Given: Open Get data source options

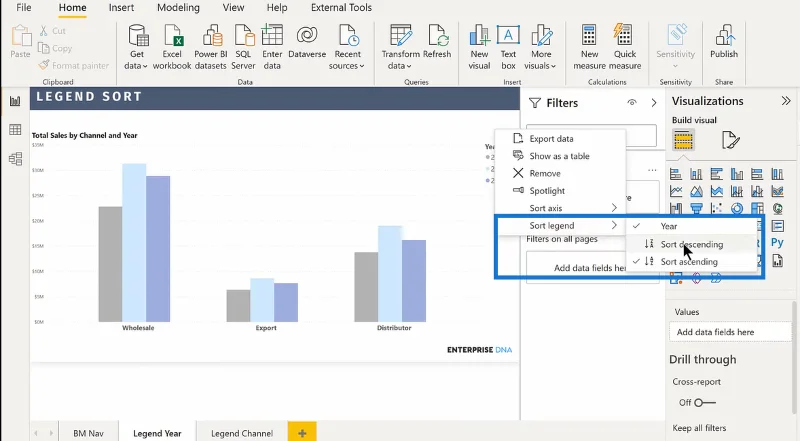Looking at the screenshot, I should click(x=137, y=47).
